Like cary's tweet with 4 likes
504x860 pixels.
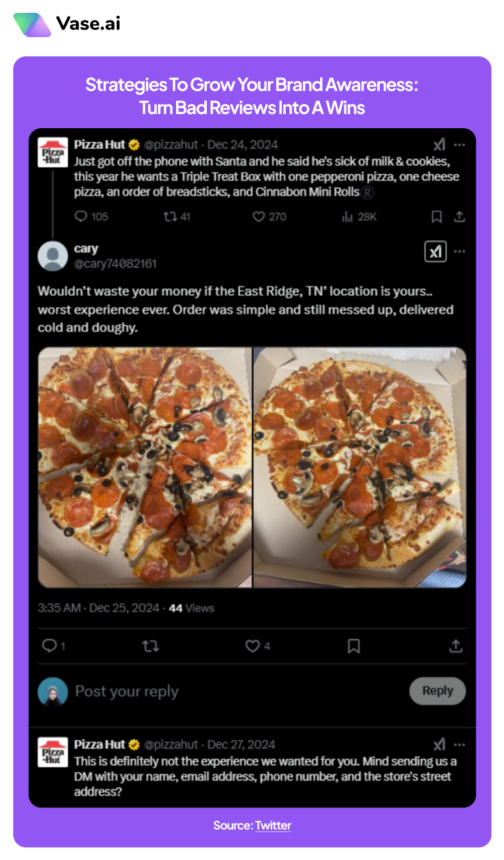[253, 646]
